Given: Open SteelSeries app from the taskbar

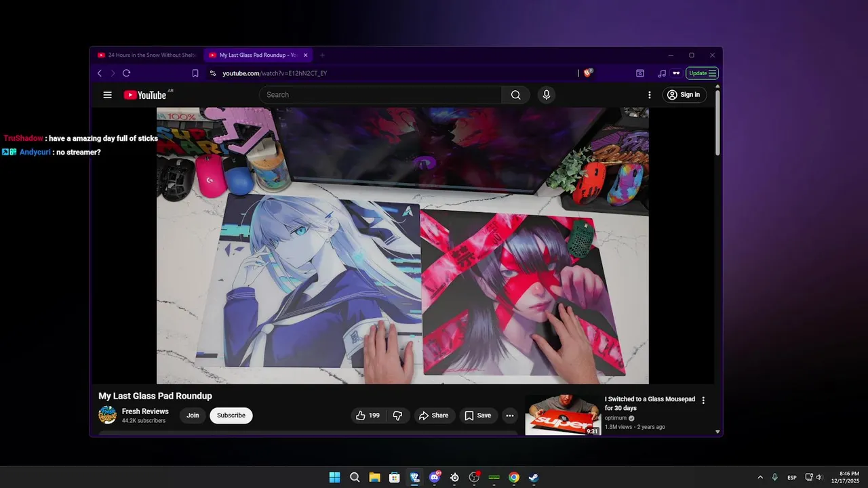Looking at the screenshot, I should click(x=454, y=477).
